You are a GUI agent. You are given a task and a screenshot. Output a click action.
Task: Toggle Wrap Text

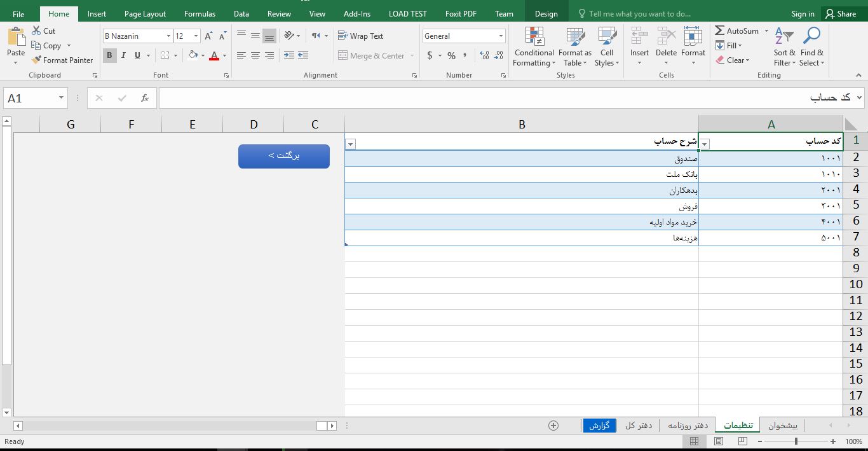coord(360,36)
